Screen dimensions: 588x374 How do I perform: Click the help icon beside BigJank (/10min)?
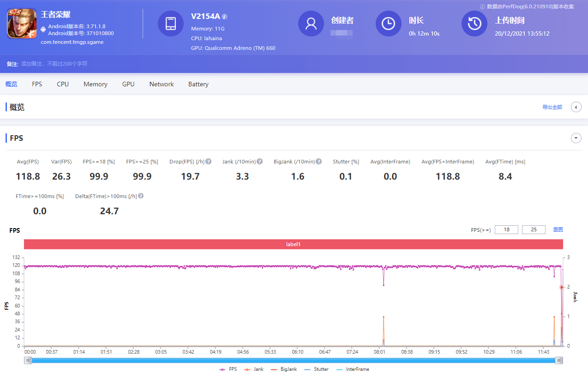[x=318, y=162]
